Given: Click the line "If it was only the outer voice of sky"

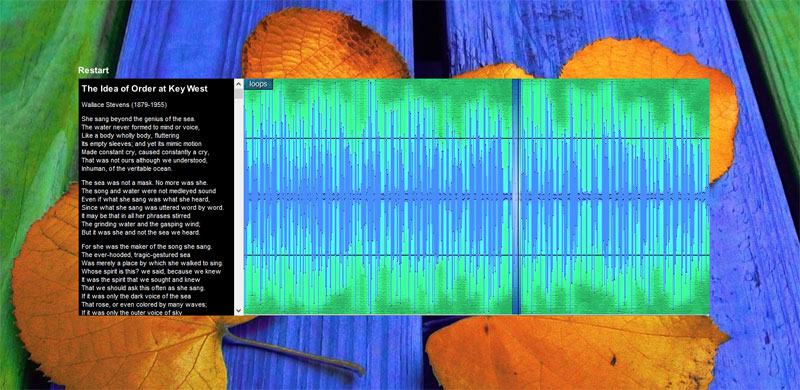Looking at the screenshot, I should pos(132,312).
